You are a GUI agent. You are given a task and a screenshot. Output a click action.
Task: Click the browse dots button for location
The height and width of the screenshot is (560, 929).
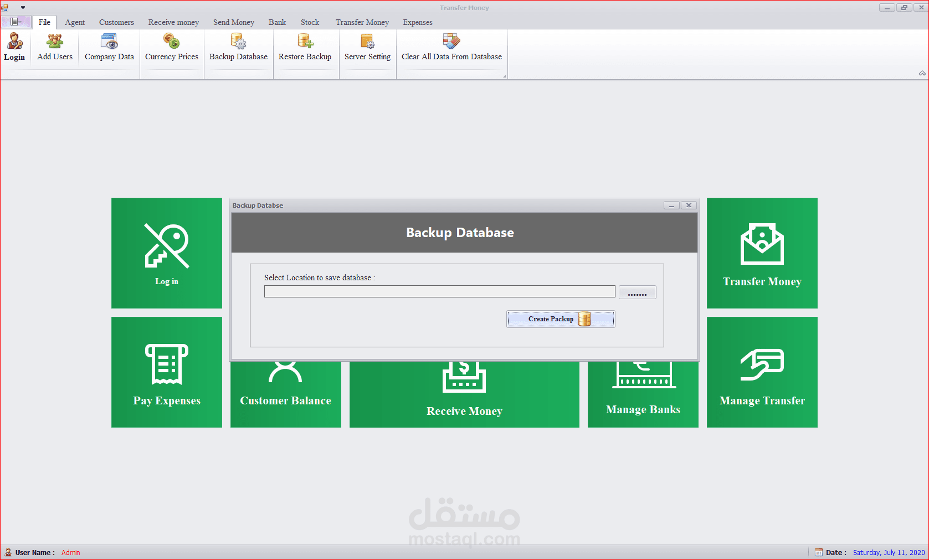(x=638, y=292)
